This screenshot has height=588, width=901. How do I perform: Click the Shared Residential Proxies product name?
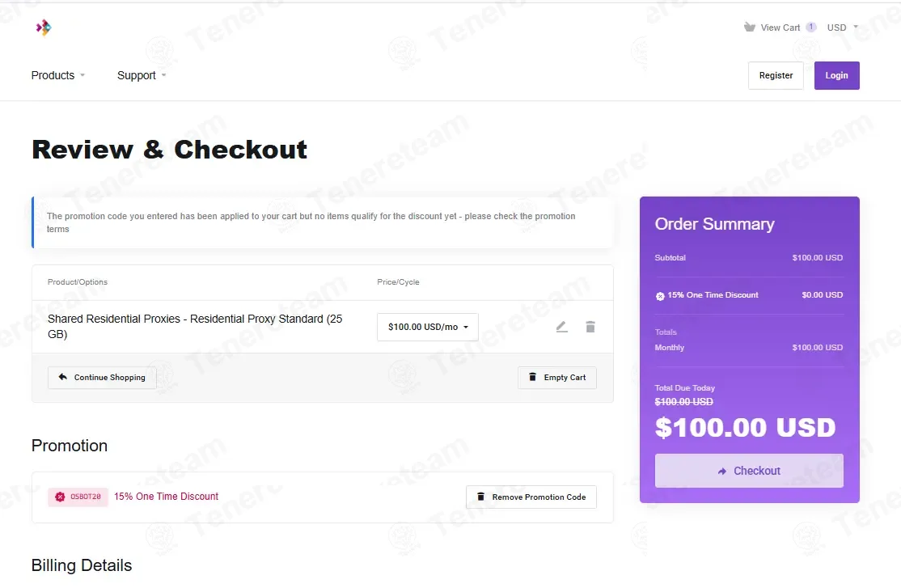[195, 327]
